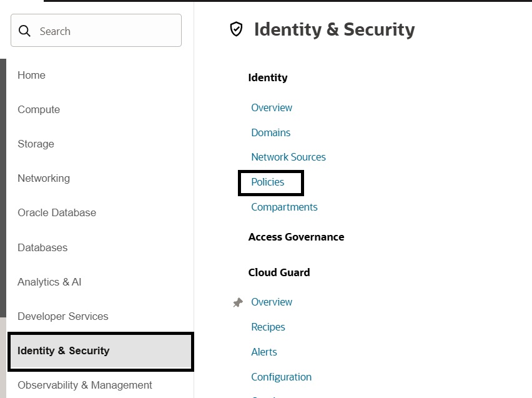Click the Policies link under Identity
This screenshot has height=398, width=532.
click(x=268, y=182)
